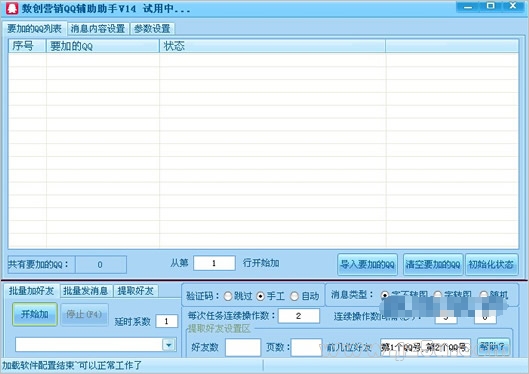Click the 帮助? button
This screenshot has width=529, height=374.
[x=493, y=346]
